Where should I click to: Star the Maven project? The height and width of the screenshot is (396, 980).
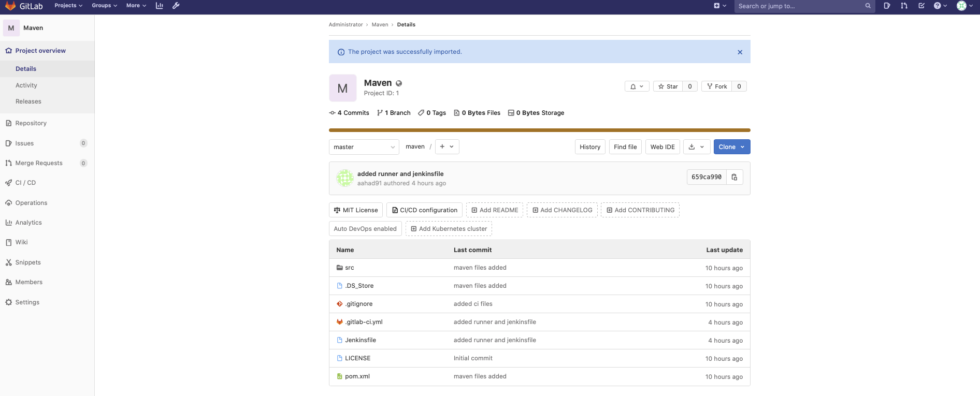(x=668, y=86)
